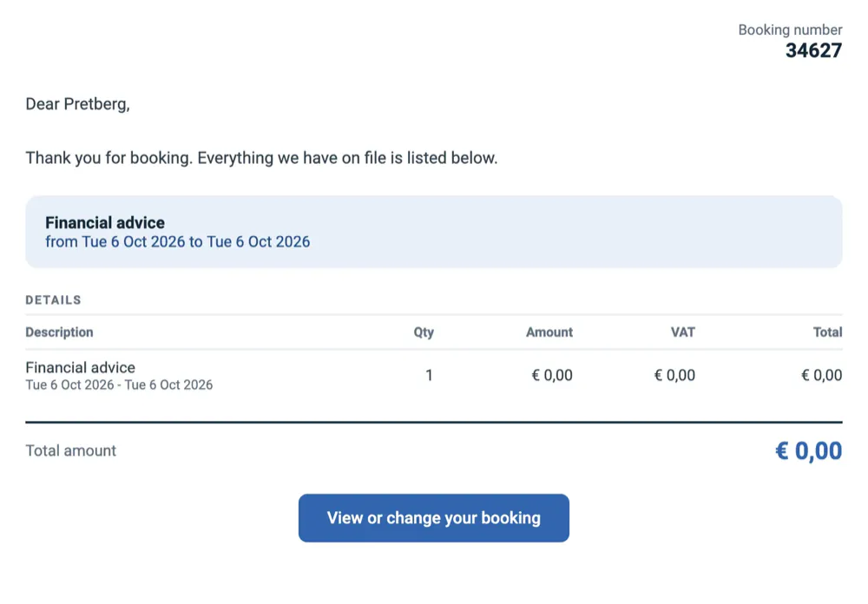The height and width of the screenshot is (604, 868).
Task: Click the Dear Pretberg greeting text
Action: (77, 104)
